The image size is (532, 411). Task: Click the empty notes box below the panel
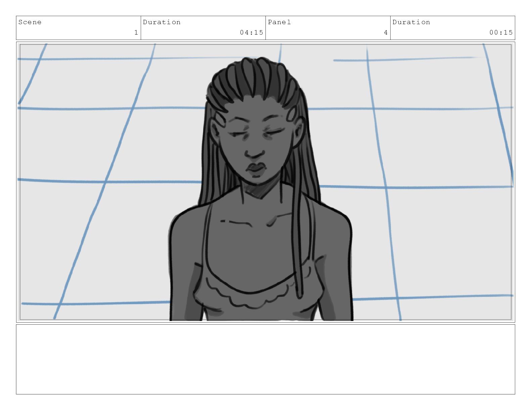(265, 359)
